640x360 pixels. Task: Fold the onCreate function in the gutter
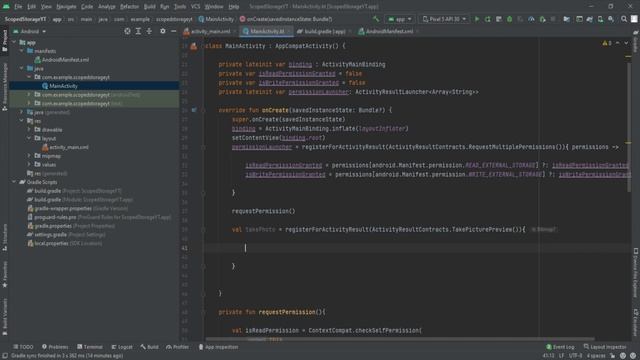[203, 110]
